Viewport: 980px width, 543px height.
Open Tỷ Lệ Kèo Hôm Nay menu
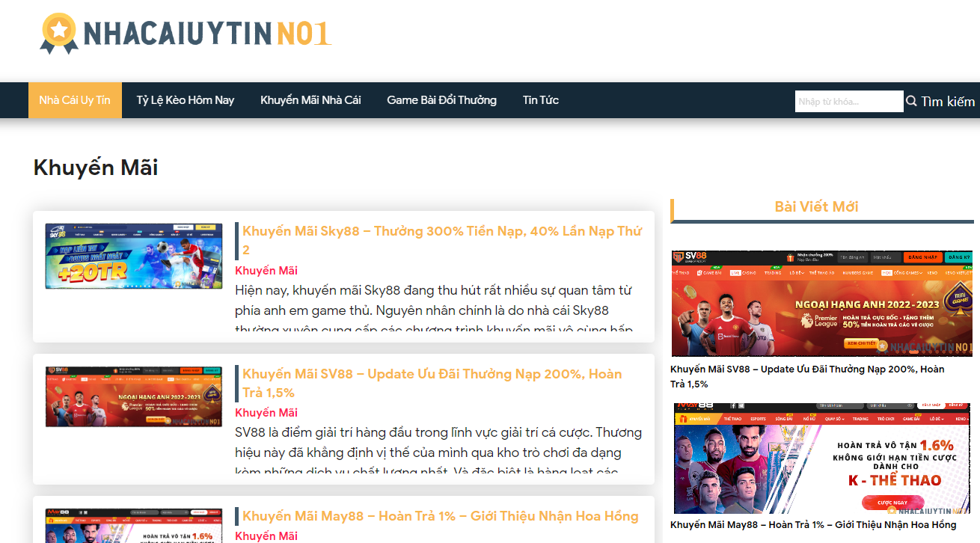(x=185, y=100)
